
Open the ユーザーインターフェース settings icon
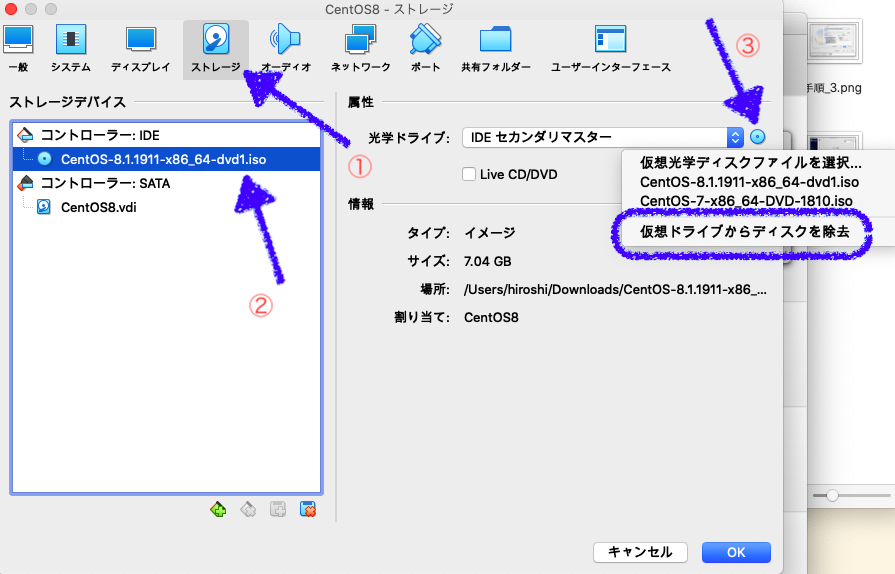pyautogui.click(x=610, y=49)
